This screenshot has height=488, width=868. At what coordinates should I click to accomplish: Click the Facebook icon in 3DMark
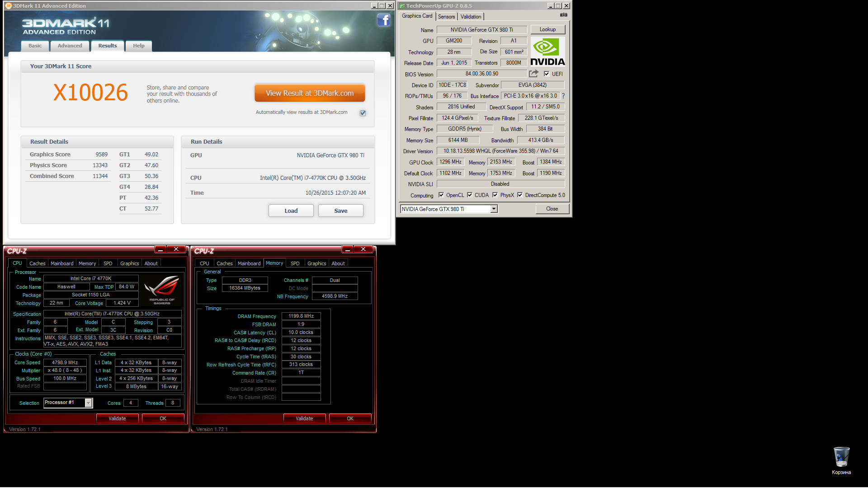pyautogui.click(x=383, y=20)
